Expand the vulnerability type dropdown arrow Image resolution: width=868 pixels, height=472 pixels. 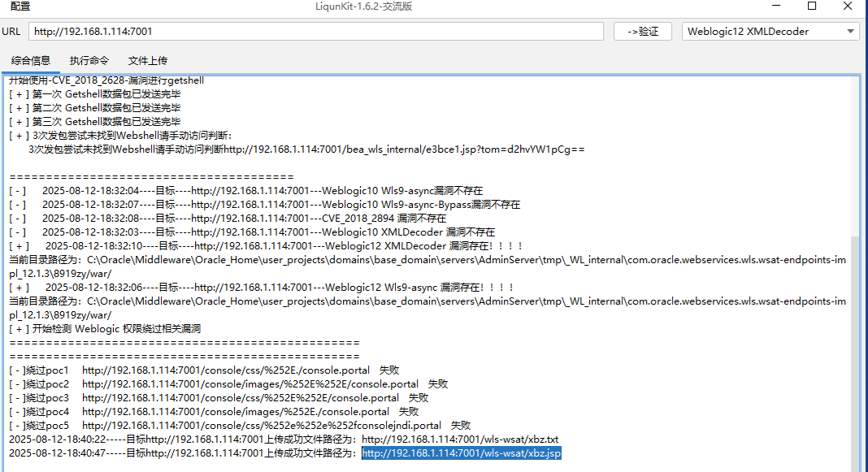click(x=850, y=32)
